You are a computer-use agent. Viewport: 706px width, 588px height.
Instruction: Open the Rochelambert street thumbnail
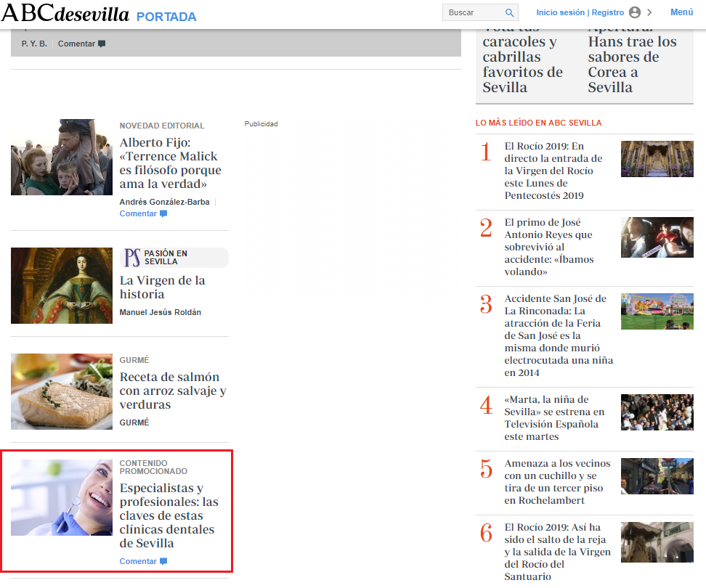[657, 476]
